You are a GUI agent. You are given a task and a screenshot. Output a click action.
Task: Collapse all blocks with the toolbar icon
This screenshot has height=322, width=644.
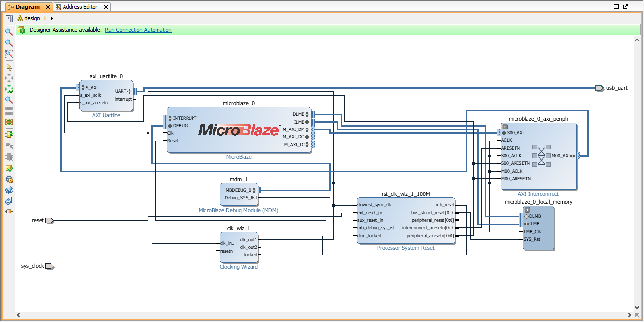[9, 111]
